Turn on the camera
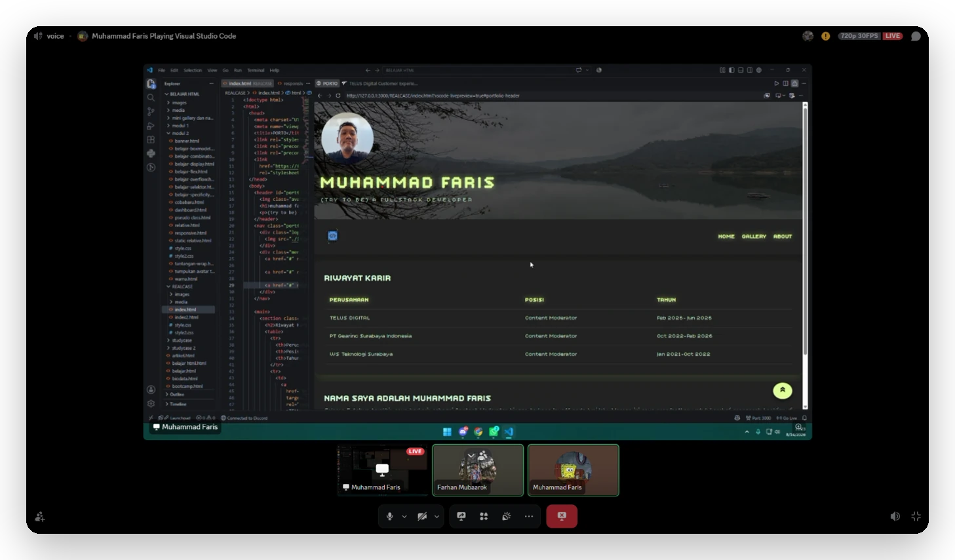The image size is (955, 560). (x=422, y=516)
